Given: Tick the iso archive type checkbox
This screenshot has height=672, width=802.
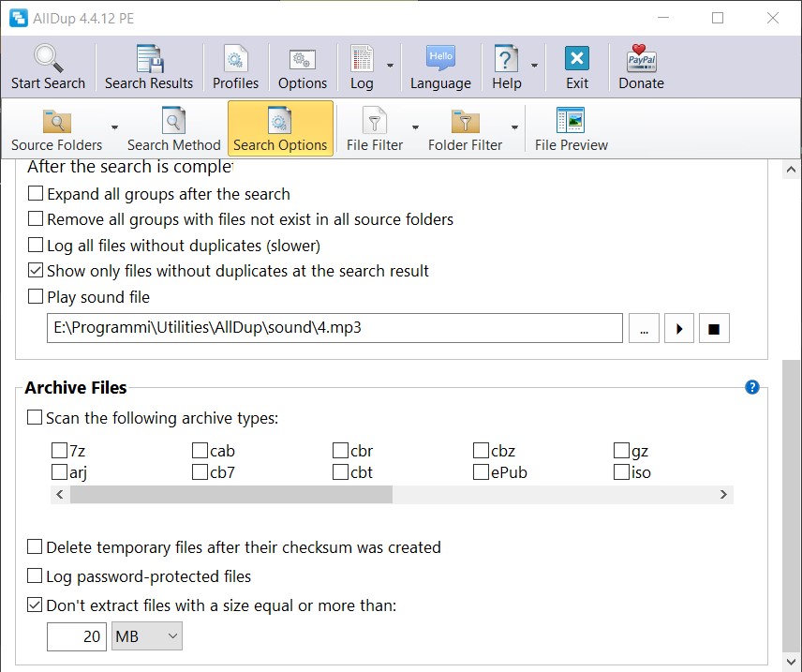Looking at the screenshot, I should coord(621,471).
